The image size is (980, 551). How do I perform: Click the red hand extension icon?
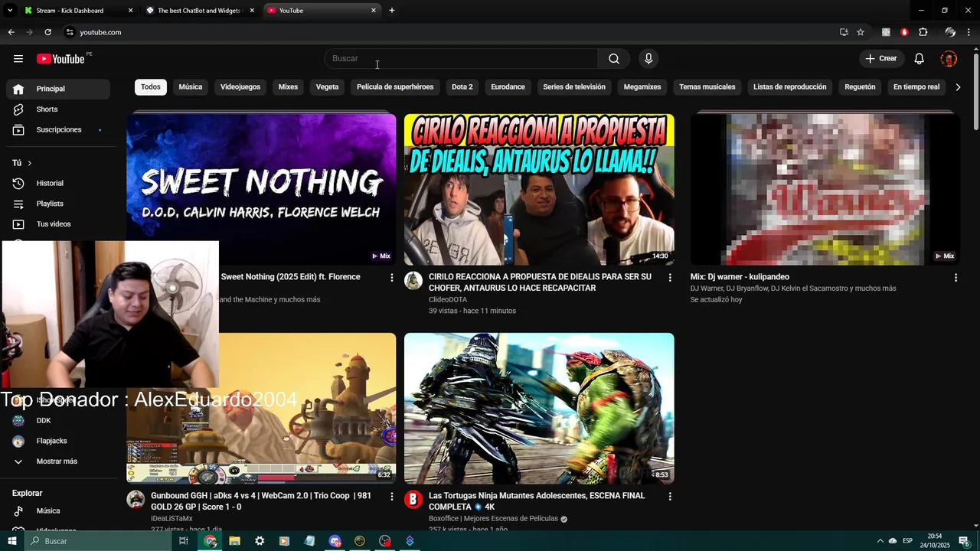904,32
